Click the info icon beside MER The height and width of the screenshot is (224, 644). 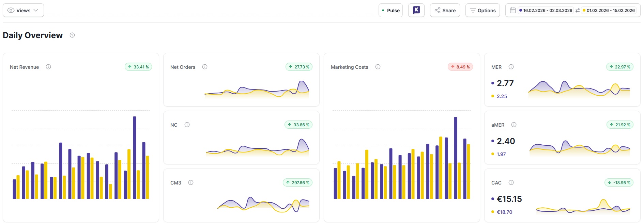coord(511,67)
